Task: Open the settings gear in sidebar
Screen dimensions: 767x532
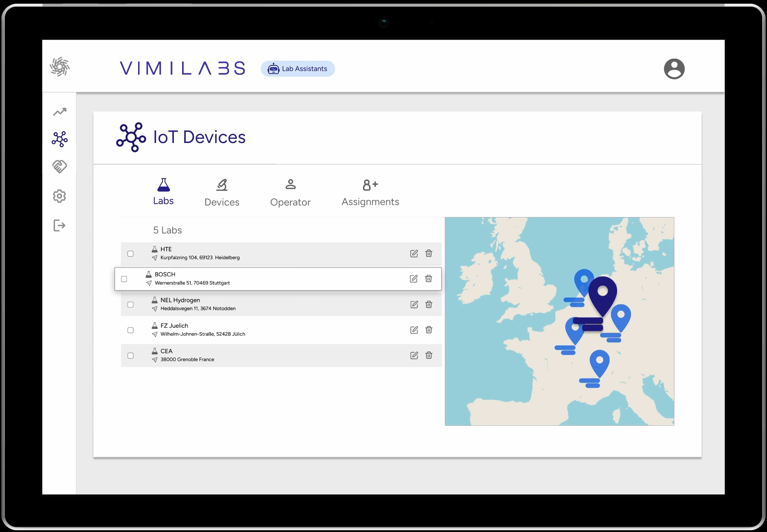Action: (60, 196)
